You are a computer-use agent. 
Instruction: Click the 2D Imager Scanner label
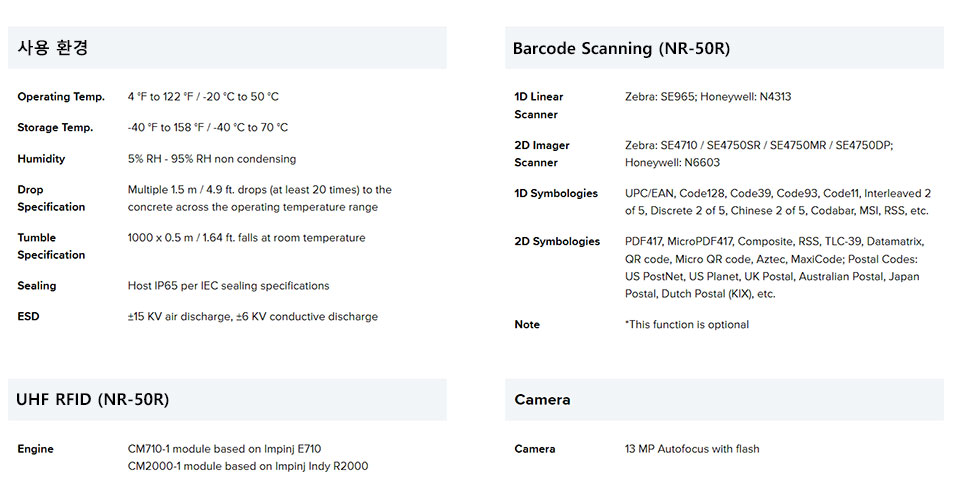click(x=542, y=154)
